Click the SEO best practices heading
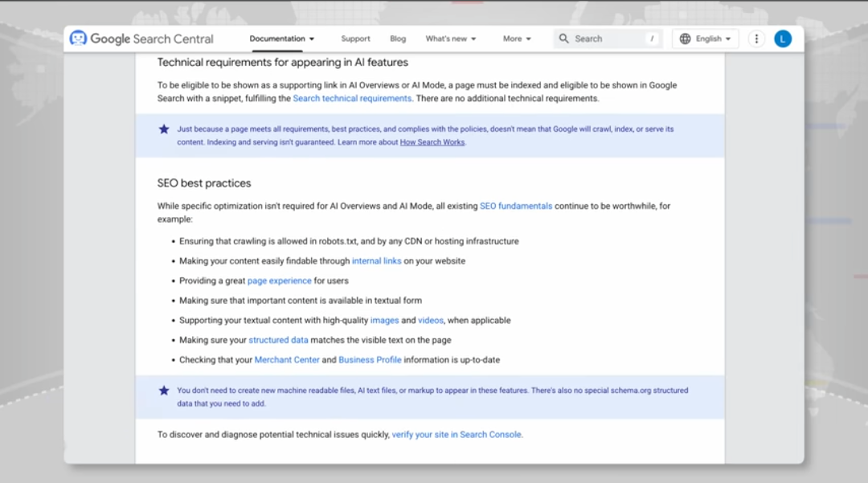The image size is (868, 483). [x=203, y=183]
